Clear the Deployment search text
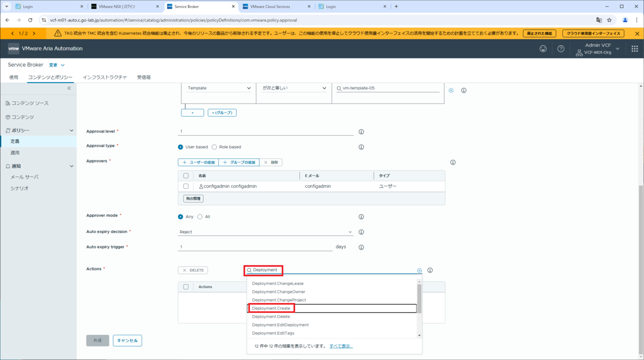 click(x=420, y=270)
